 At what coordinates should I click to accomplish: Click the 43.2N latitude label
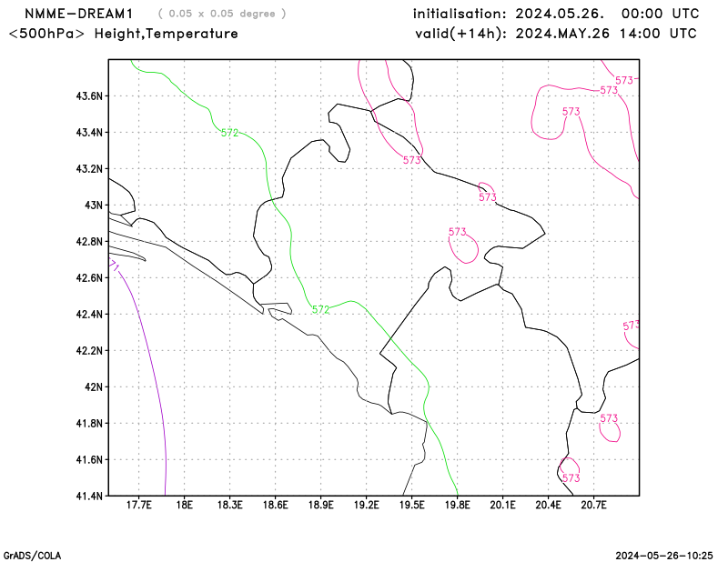point(89,169)
